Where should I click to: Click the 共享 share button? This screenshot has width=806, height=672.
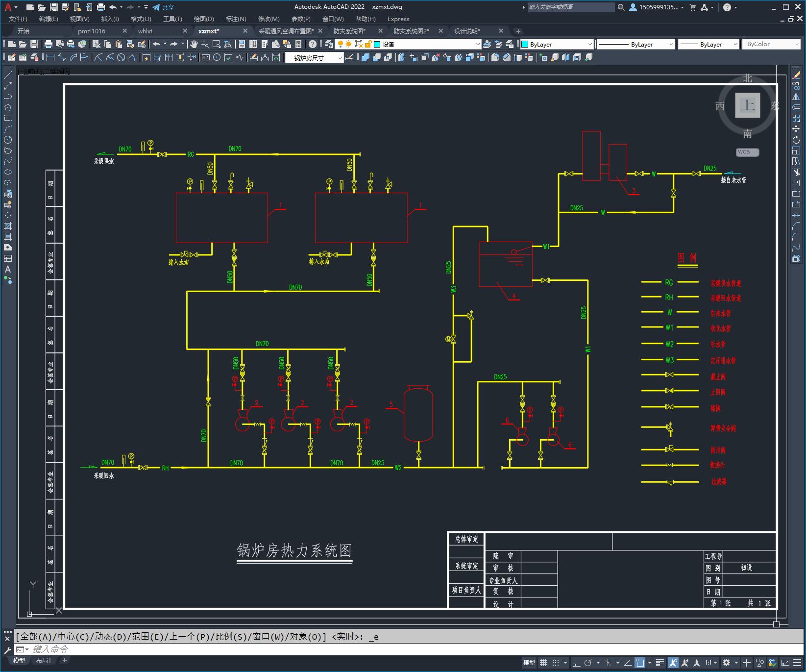coord(163,7)
